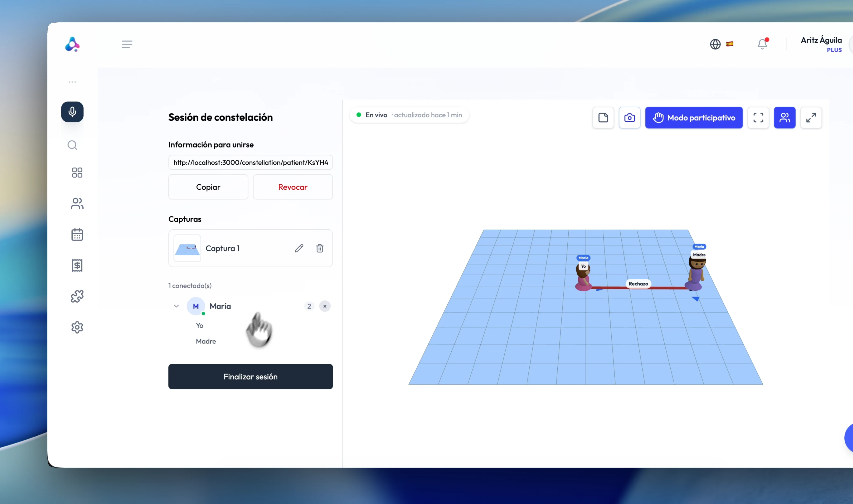Open the Aritz Águila profile menu
The image size is (853, 504).
(821, 44)
